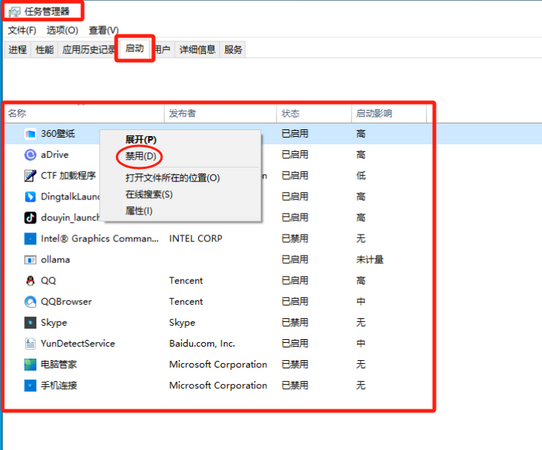
Task: Switch to the 详细信息 tab
Action: click(197, 50)
